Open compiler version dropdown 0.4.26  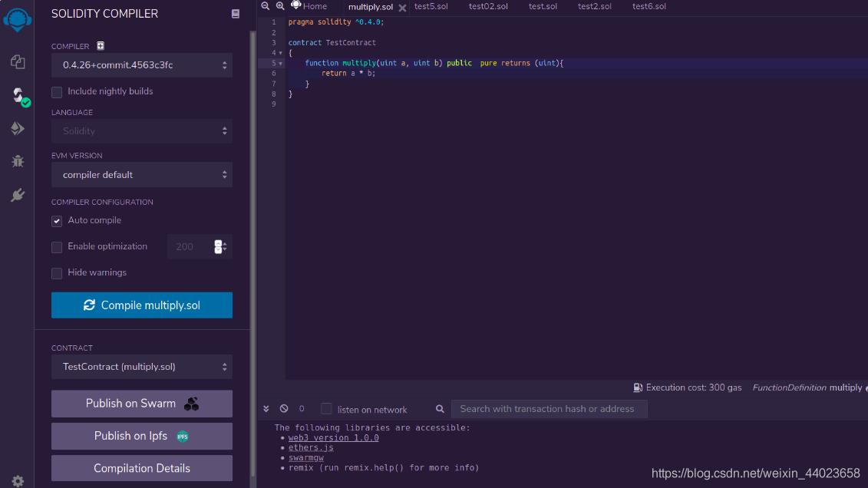142,65
